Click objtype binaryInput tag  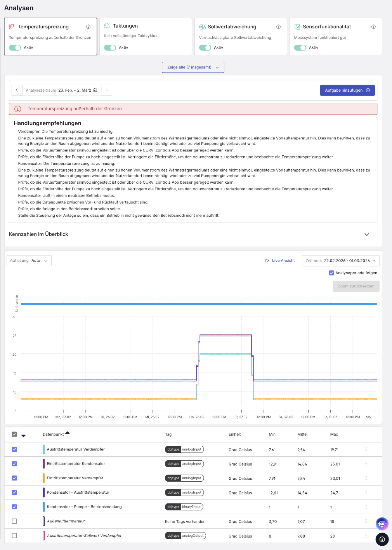[184, 507]
